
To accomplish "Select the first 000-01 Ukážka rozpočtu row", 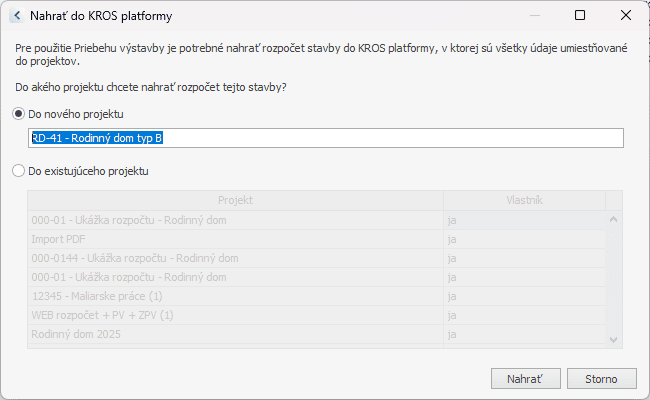I will tap(235, 220).
